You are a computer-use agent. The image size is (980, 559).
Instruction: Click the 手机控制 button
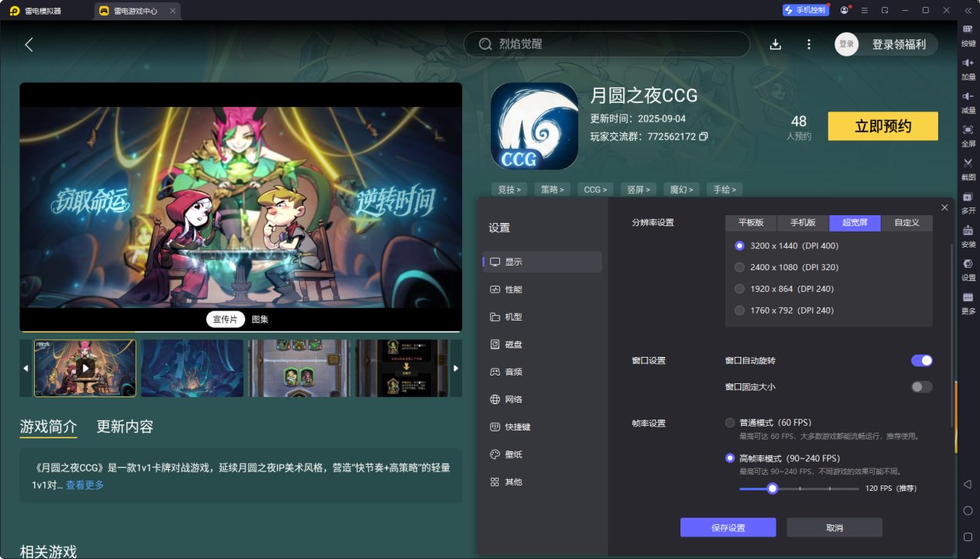pos(805,10)
